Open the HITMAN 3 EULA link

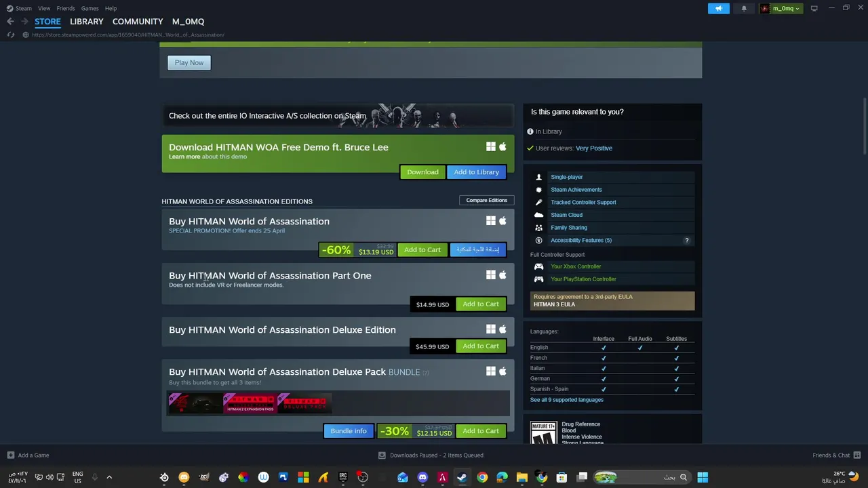[x=554, y=304]
